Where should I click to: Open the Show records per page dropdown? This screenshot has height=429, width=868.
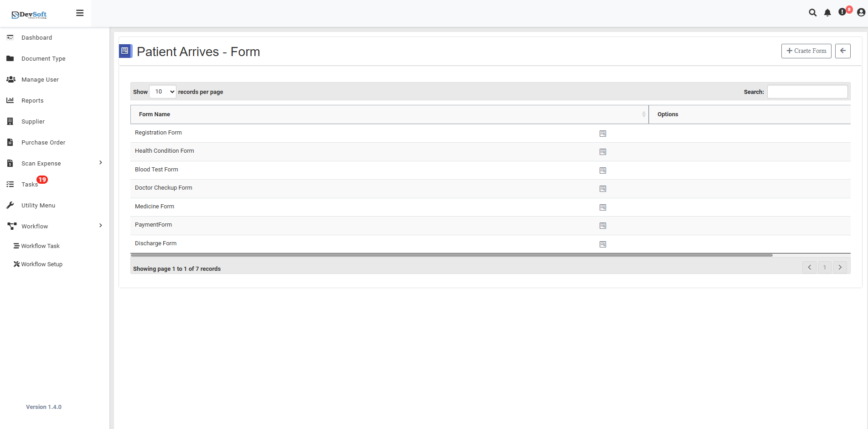(162, 92)
